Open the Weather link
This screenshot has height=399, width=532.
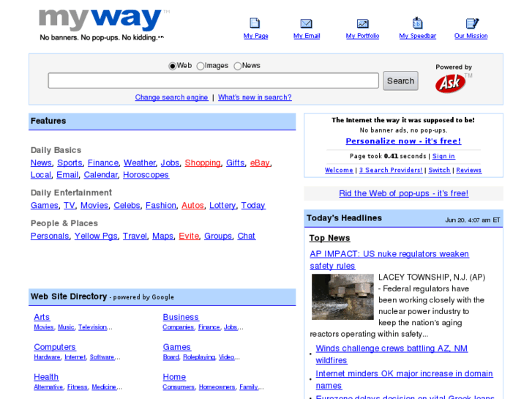coord(140,163)
